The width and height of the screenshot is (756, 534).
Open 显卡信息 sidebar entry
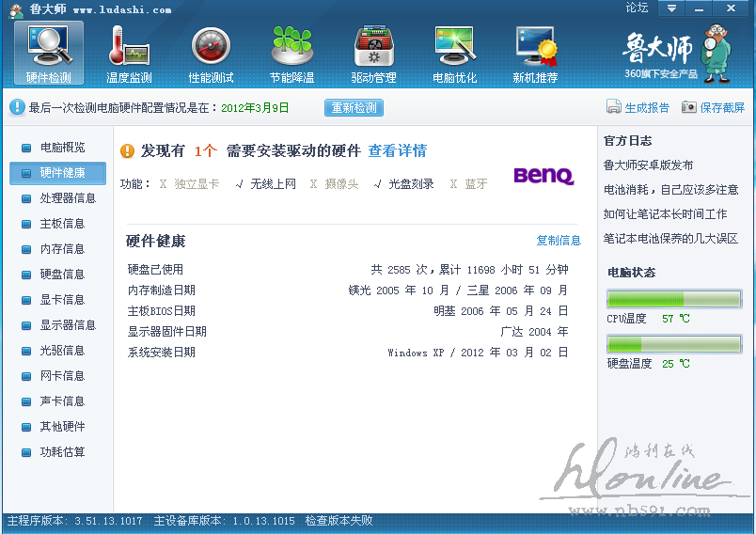point(62,300)
